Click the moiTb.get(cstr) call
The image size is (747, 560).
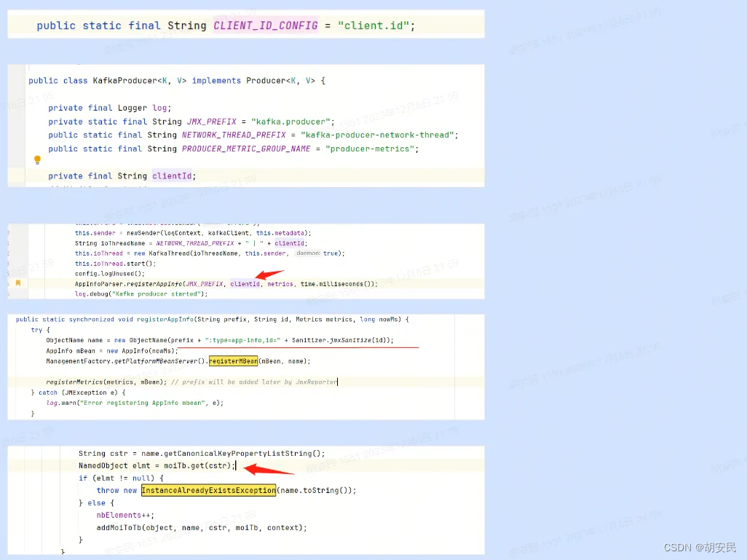[197, 465]
